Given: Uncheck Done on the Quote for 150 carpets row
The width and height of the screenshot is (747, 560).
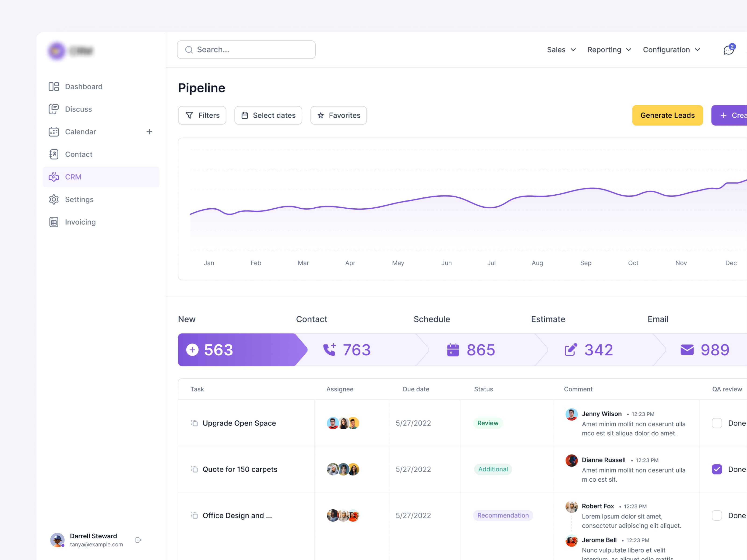Looking at the screenshot, I should [x=717, y=469].
